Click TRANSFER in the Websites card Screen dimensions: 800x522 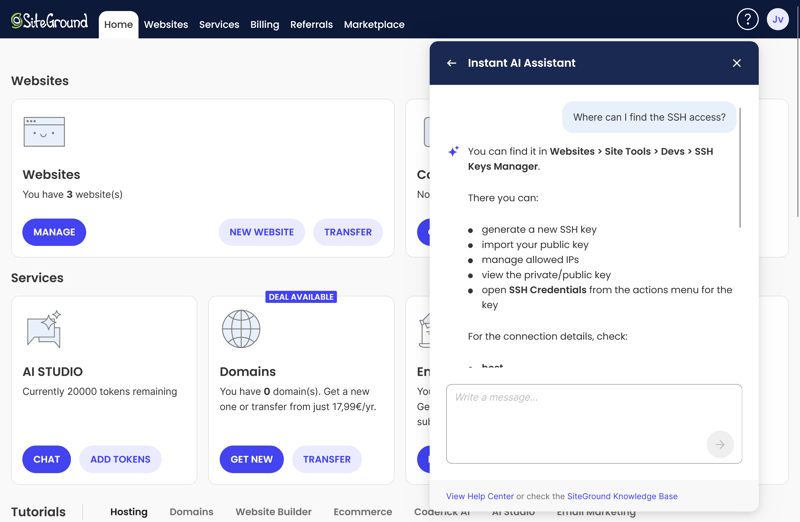[x=348, y=232]
